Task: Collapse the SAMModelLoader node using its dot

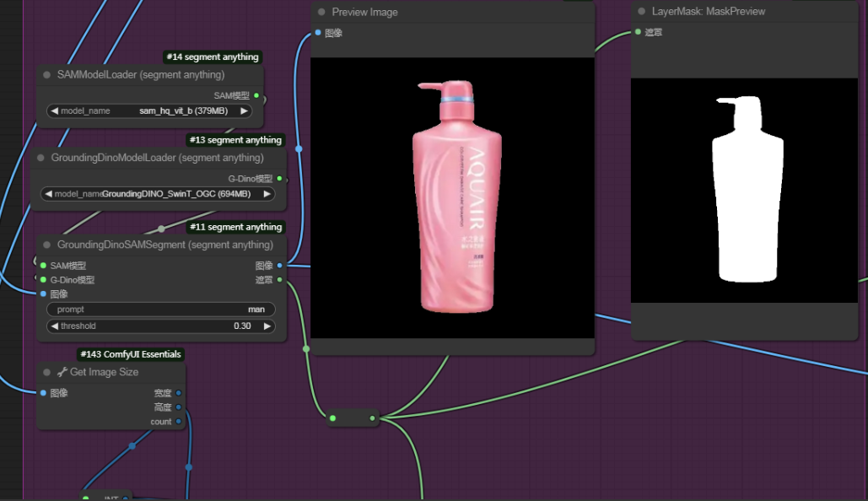Action: (x=47, y=75)
